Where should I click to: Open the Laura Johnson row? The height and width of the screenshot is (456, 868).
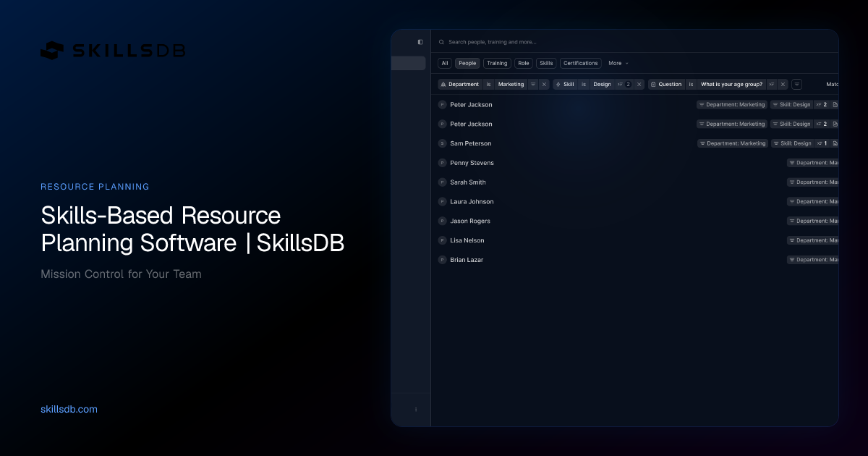point(635,201)
